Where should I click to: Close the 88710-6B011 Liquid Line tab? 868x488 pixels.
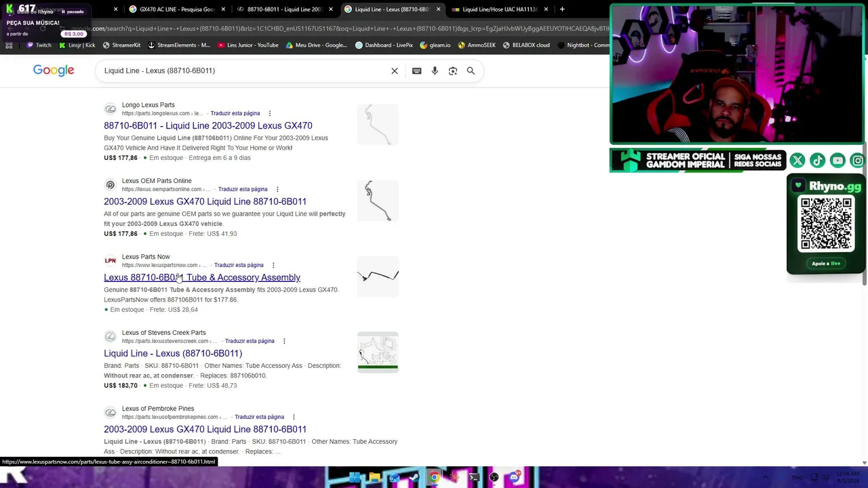pyautogui.click(x=331, y=9)
